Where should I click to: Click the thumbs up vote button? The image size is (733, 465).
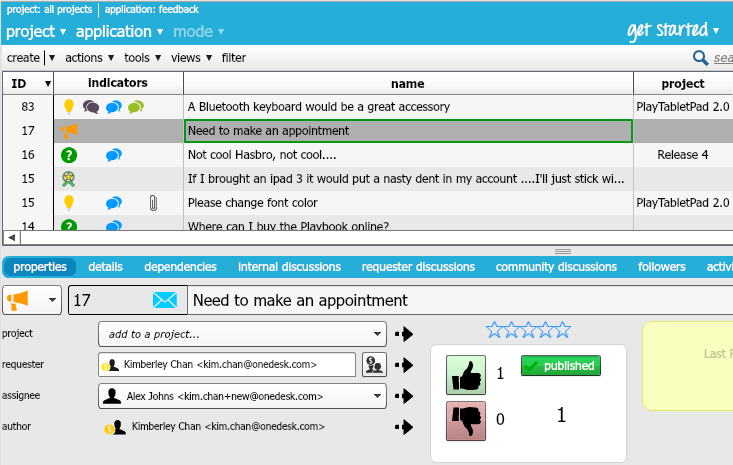[x=466, y=375]
